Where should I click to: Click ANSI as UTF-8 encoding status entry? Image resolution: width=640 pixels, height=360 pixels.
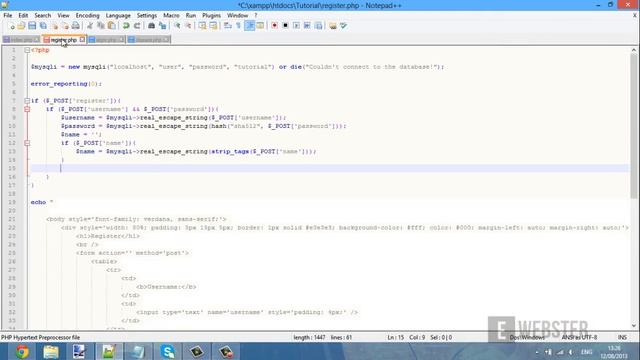(x=579, y=338)
